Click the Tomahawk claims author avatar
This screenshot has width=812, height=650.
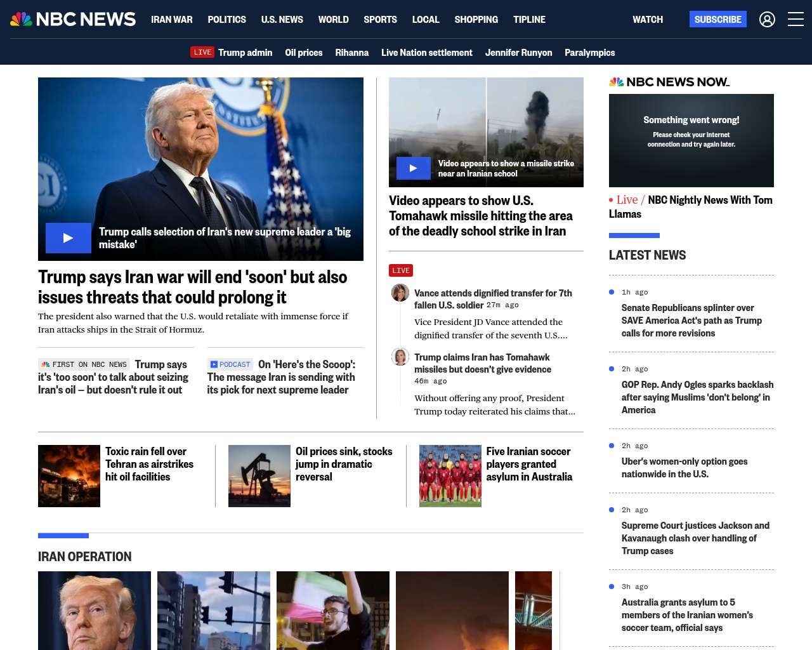tap(400, 357)
